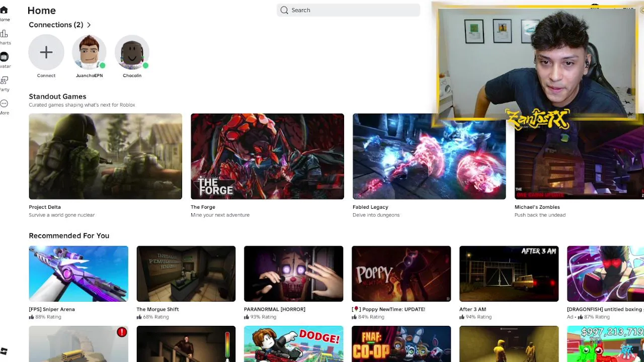
Task: Click the search magnifier icon
Action: click(284, 10)
